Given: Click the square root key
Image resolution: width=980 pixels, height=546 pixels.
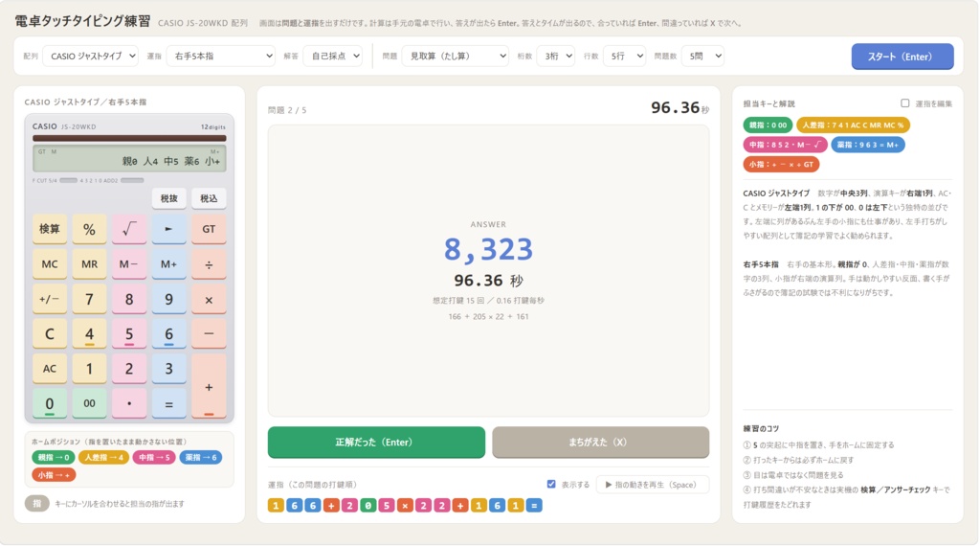Looking at the screenshot, I should click(x=129, y=229).
